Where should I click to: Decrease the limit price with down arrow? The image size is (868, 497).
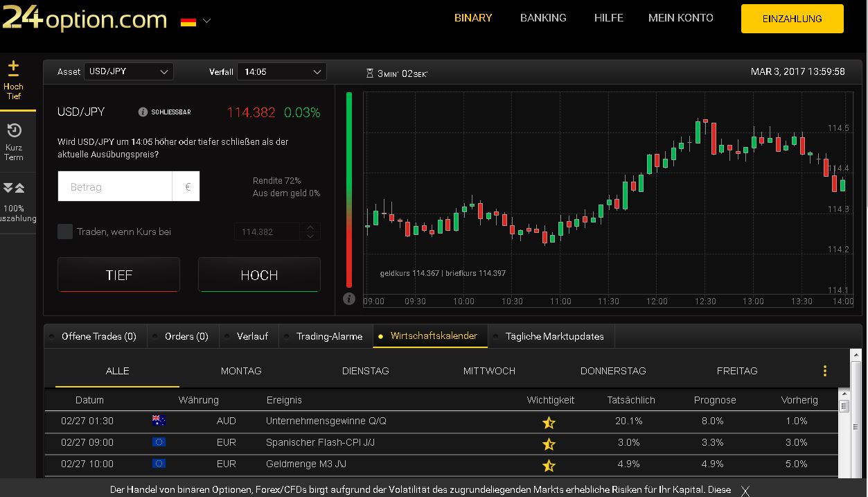pos(310,236)
